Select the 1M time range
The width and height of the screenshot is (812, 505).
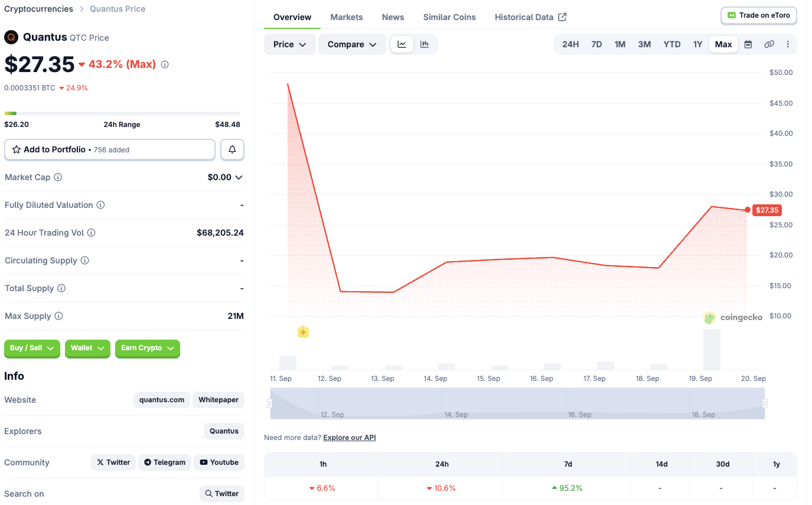[x=620, y=44]
